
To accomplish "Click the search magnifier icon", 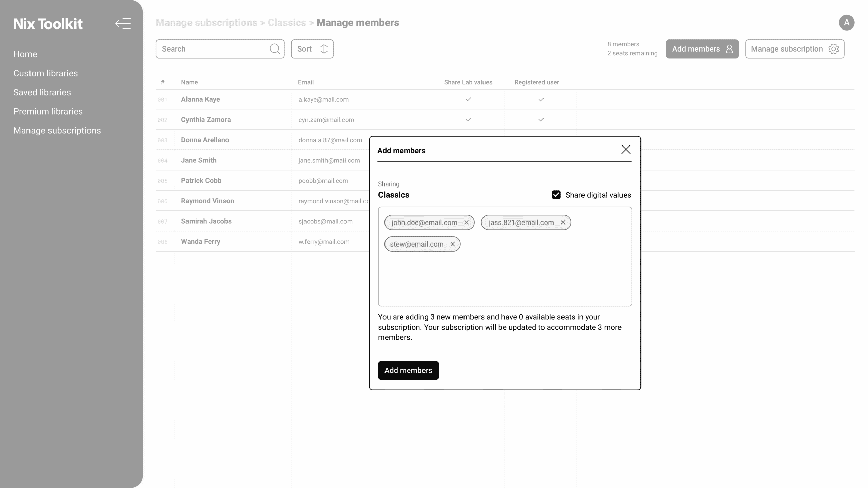I will [275, 49].
